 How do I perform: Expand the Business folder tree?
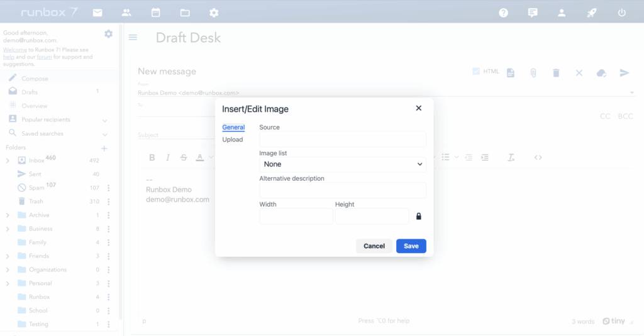coord(8,229)
